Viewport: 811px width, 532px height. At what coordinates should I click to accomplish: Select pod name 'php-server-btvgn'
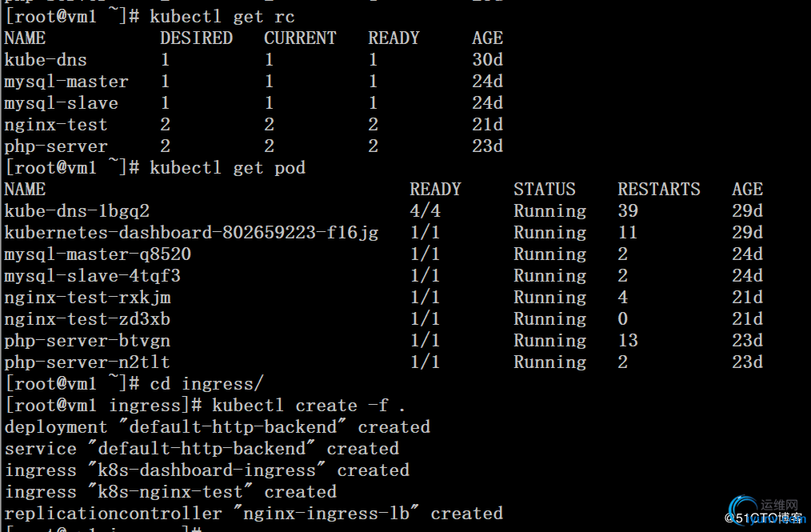coord(87,341)
